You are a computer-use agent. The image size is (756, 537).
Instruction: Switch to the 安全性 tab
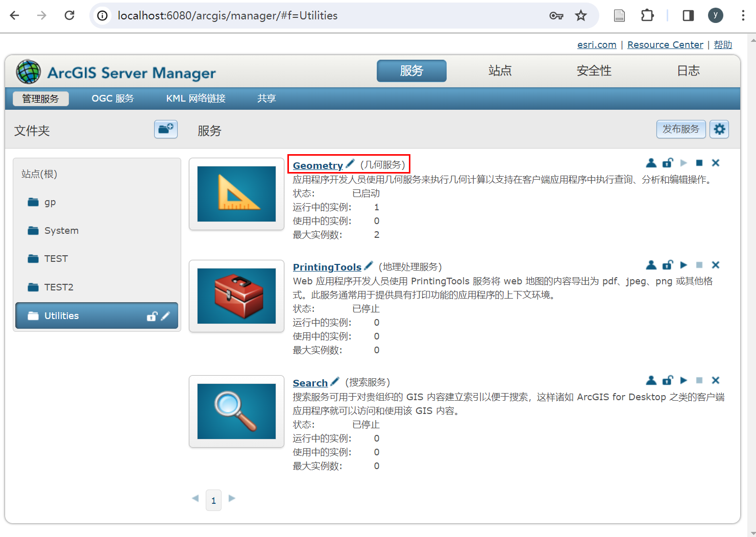coord(594,71)
